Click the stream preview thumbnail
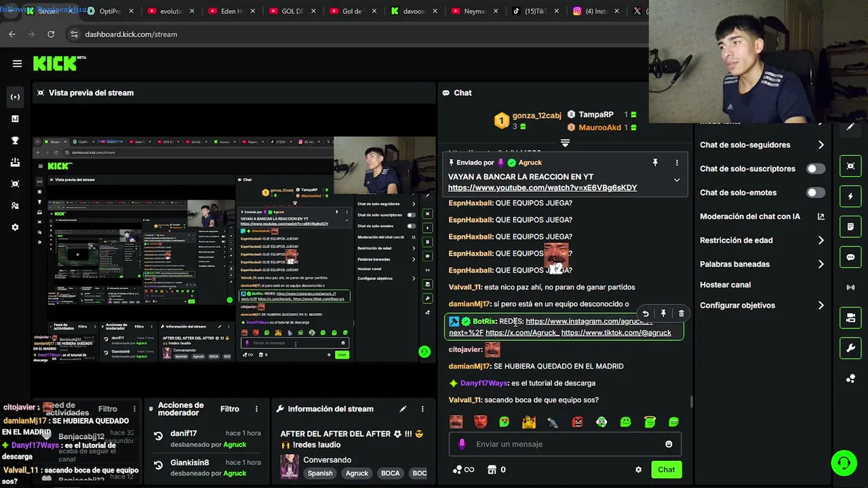The width and height of the screenshot is (868, 488). coord(234,249)
